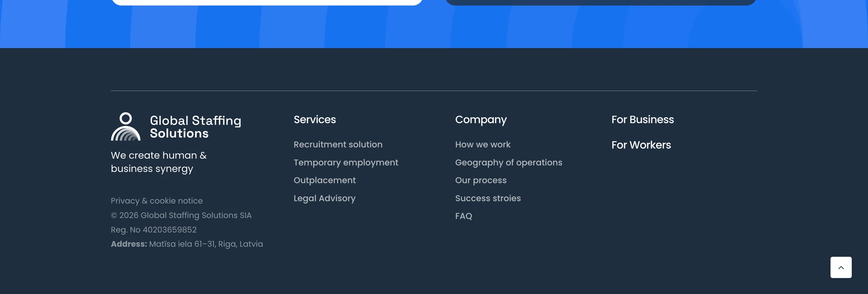This screenshot has width=868, height=294.
Task: Click the Company footer heading
Action: pyautogui.click(x=481, y=120)
